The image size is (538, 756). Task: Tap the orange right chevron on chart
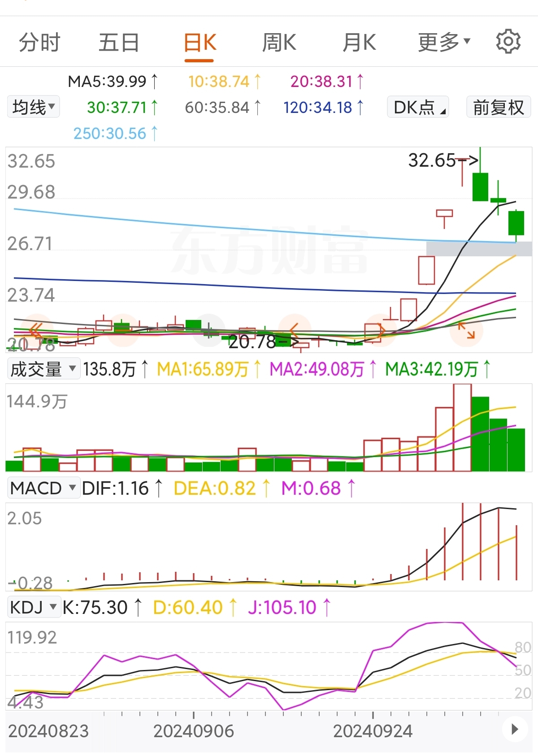[381, 331]
